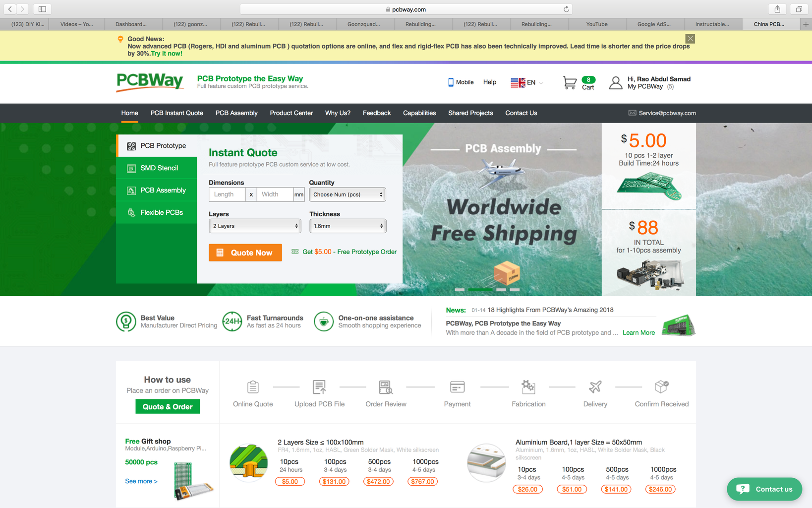Image resolution: width=812 pixels, height=508 pixels.
Task: Select the first carousel slide indicator
Action: pyautogui.click(x=460, y=289)
